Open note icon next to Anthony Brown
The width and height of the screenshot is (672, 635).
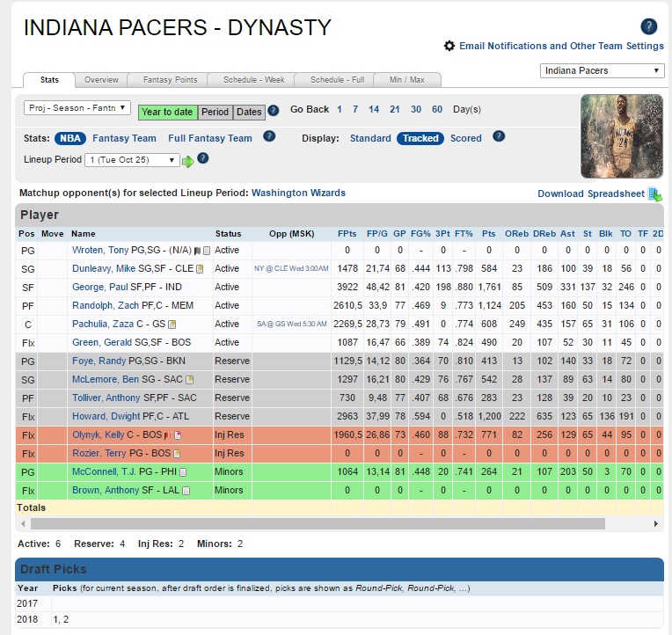(186, 491)
